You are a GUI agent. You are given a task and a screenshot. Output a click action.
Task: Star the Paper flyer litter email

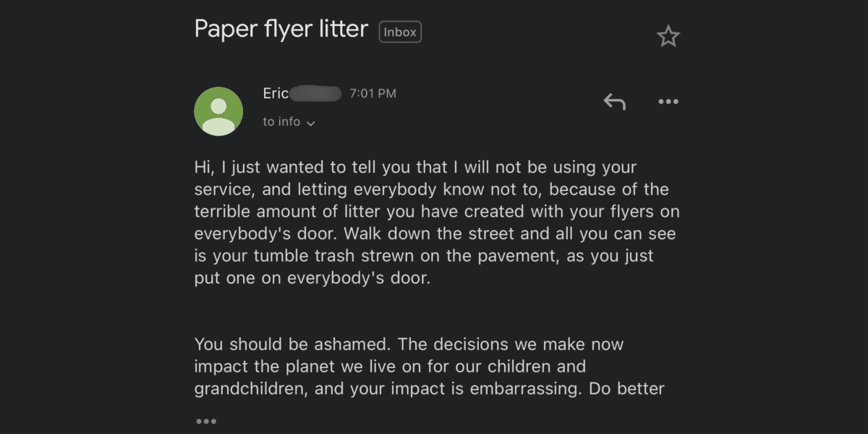pos(668,36)
